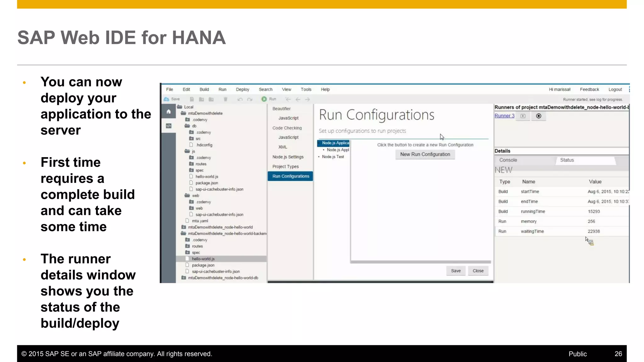Click the New Run Configuration button
The image size is (644, 362).
coord(425,154)
